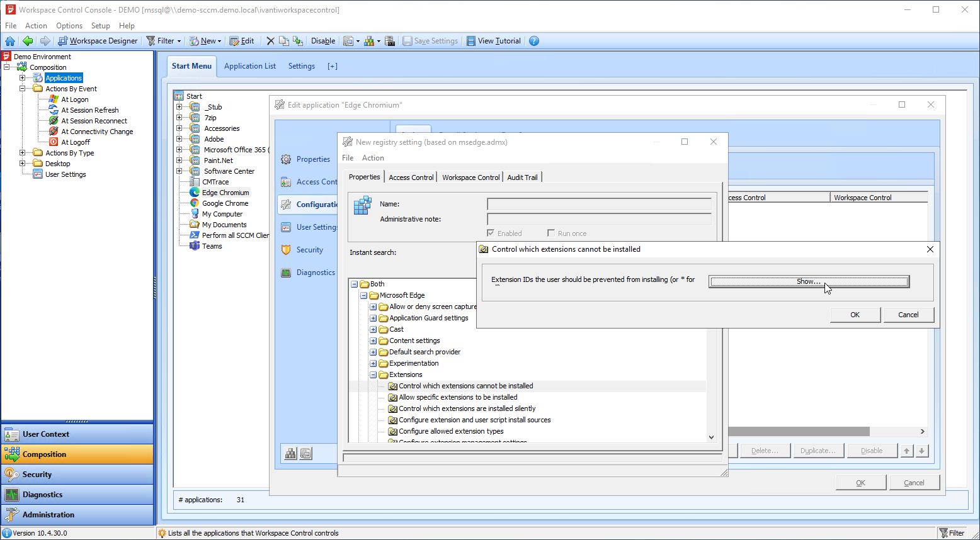980x540 pixels.
Task: Expand the Content settings folder
Action: tap(373, 340)
